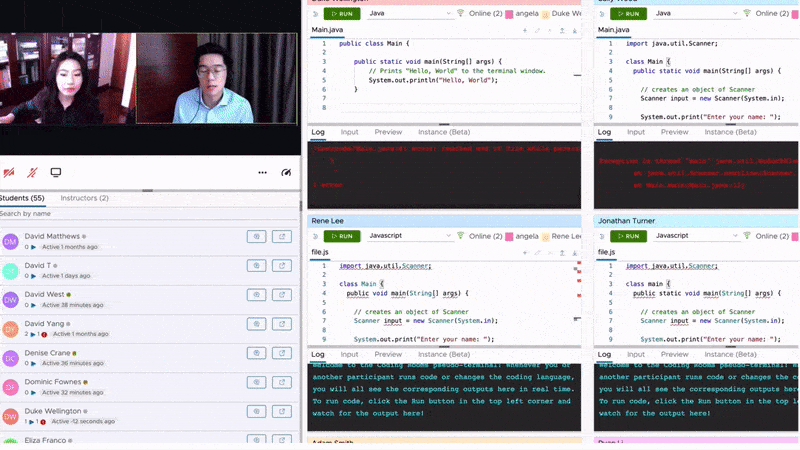Click the student name 'Denise Crane'
The height and width of the screenshot is (450, 800).
[x=47, y=353]
